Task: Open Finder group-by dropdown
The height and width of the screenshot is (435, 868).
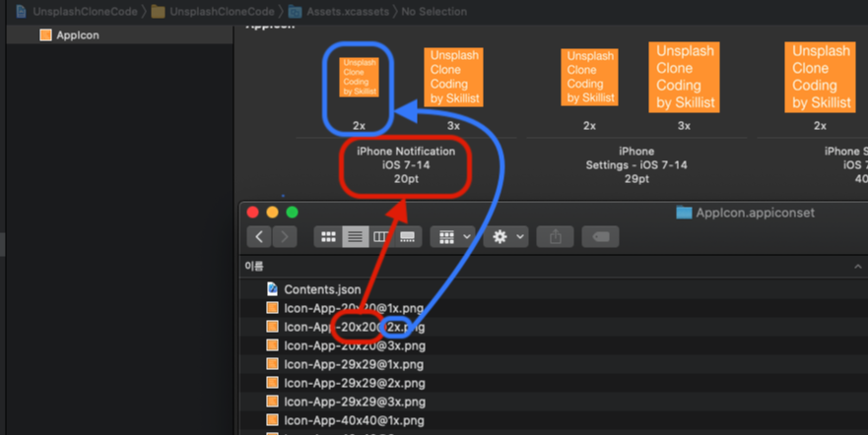Action: 453,237
